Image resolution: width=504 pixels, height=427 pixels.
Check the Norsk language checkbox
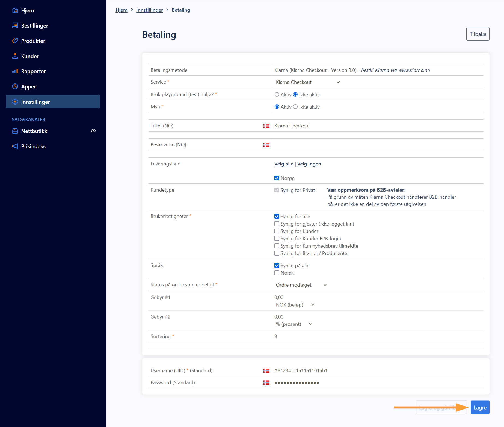277,273
